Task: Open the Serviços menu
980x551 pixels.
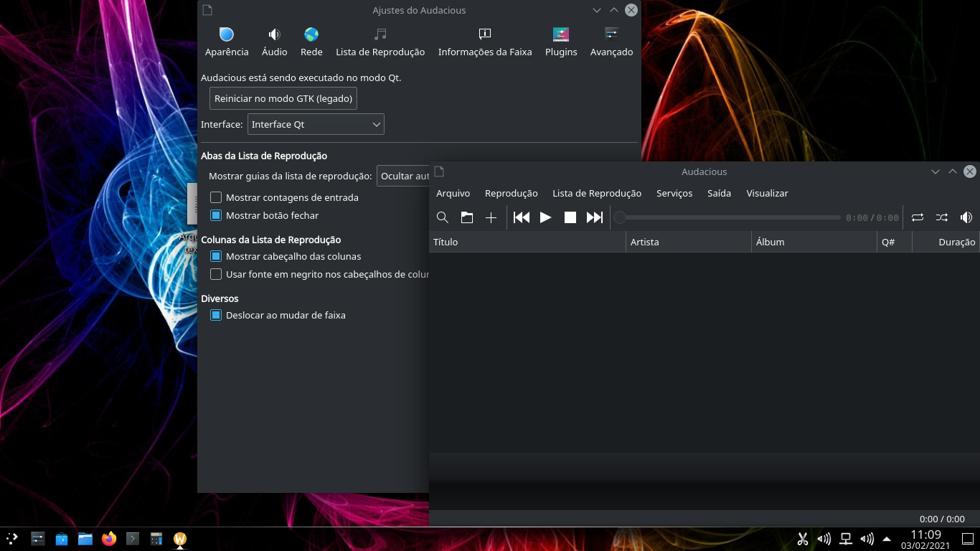Action: pyautogui.click(x=674, y=193)
